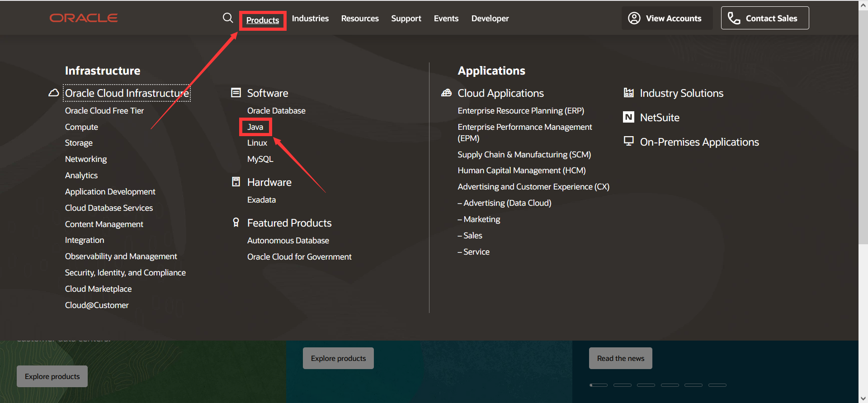Open Oracle Cloud Infrastructure link

127,93
